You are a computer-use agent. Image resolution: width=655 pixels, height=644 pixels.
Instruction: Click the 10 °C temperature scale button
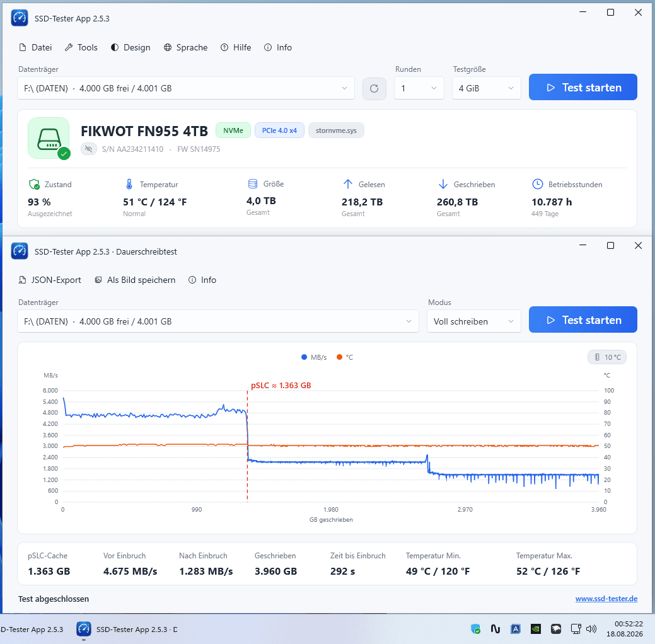(607, 357)
